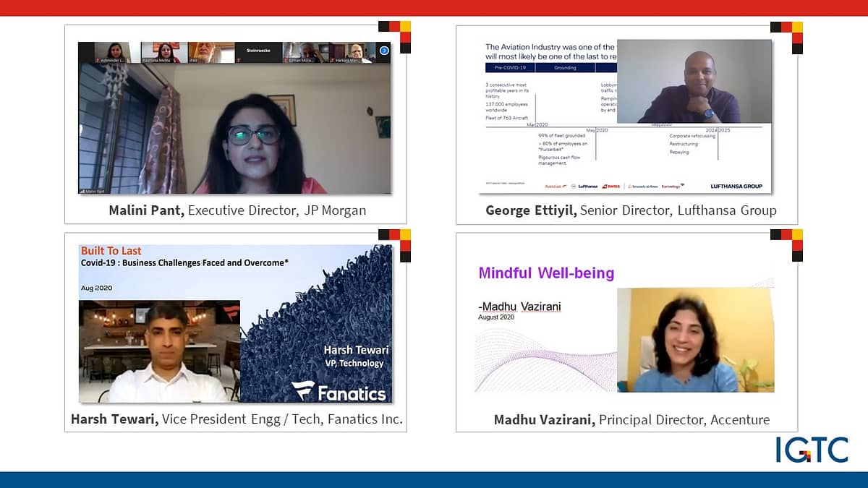Click 'Repaying' on the timeline slide
This screenshot has width=868, height=488.
click(679, 152)
